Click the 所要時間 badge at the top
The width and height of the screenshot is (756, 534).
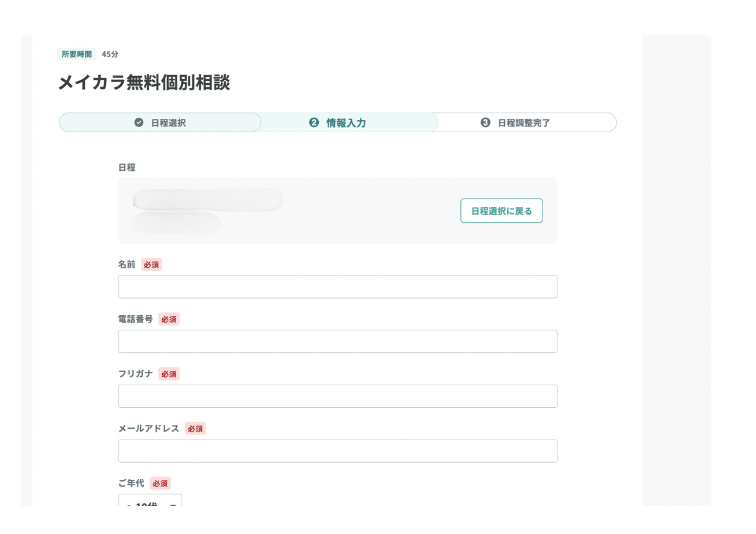[x=77, y=54]
